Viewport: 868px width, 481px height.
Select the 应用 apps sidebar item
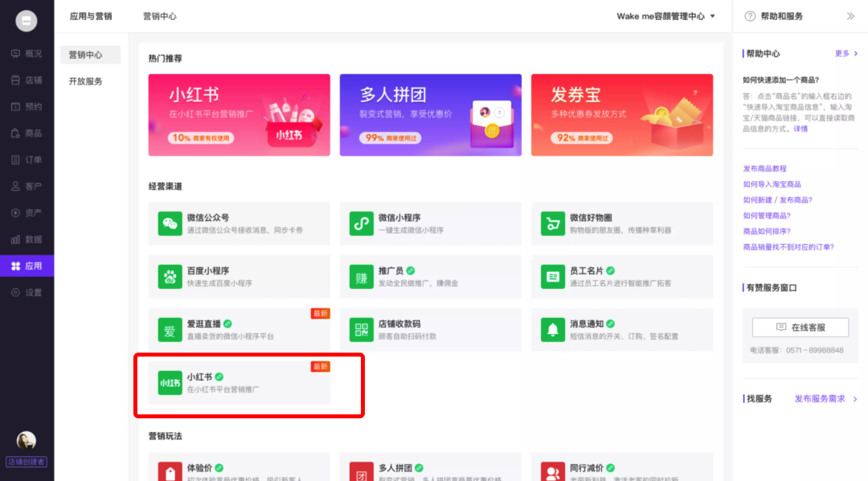click(27, 266)
